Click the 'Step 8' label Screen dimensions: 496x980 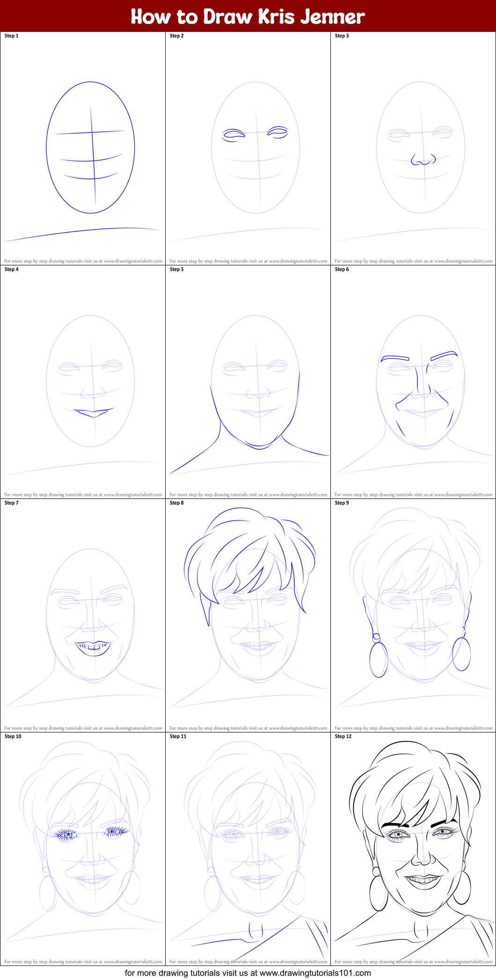click(x=177, y=503)
